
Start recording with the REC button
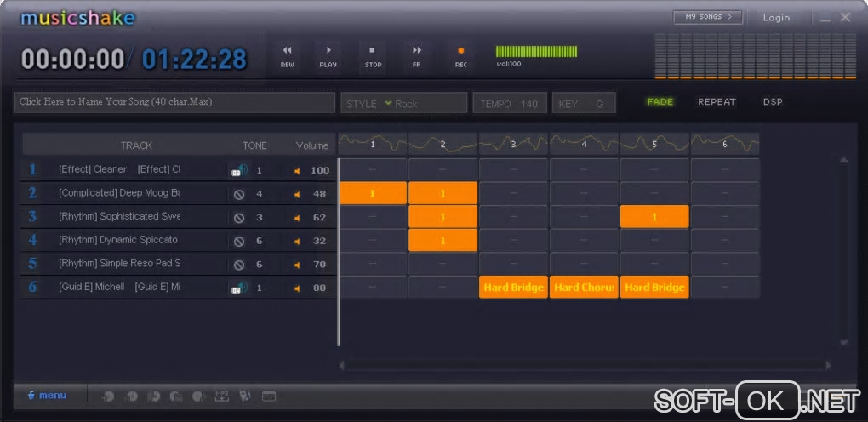pos(460,57)
